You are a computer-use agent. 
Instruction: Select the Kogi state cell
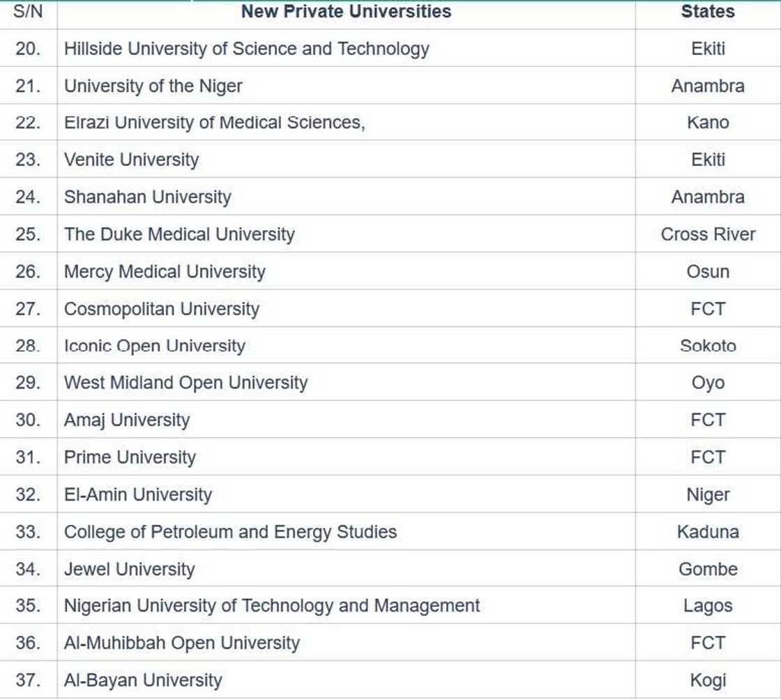pyautogui.click(x=708, y=680)
